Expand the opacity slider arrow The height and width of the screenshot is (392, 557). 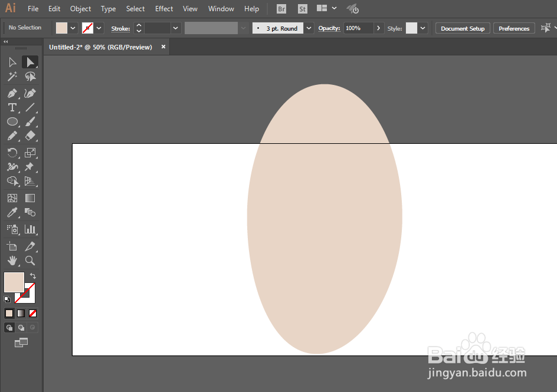click(378, 28)
